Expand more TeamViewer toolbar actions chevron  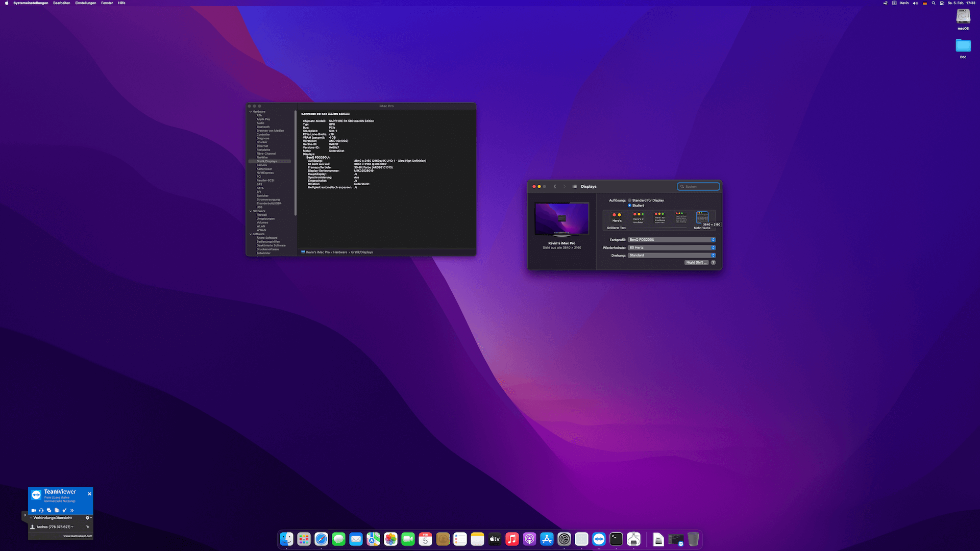pos(72,510)
